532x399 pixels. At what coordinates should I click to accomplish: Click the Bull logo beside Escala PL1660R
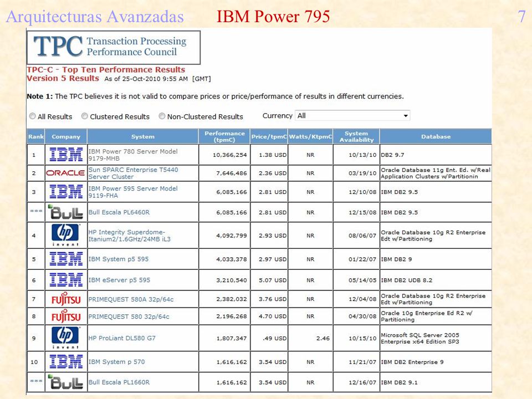[x=65, y=382]
